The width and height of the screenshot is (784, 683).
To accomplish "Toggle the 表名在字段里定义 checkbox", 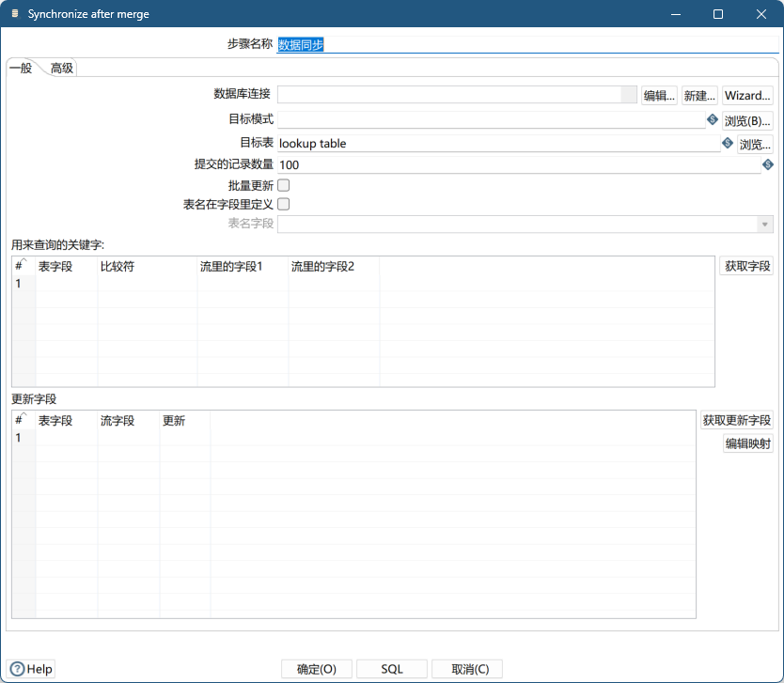I will pos(283,203).
